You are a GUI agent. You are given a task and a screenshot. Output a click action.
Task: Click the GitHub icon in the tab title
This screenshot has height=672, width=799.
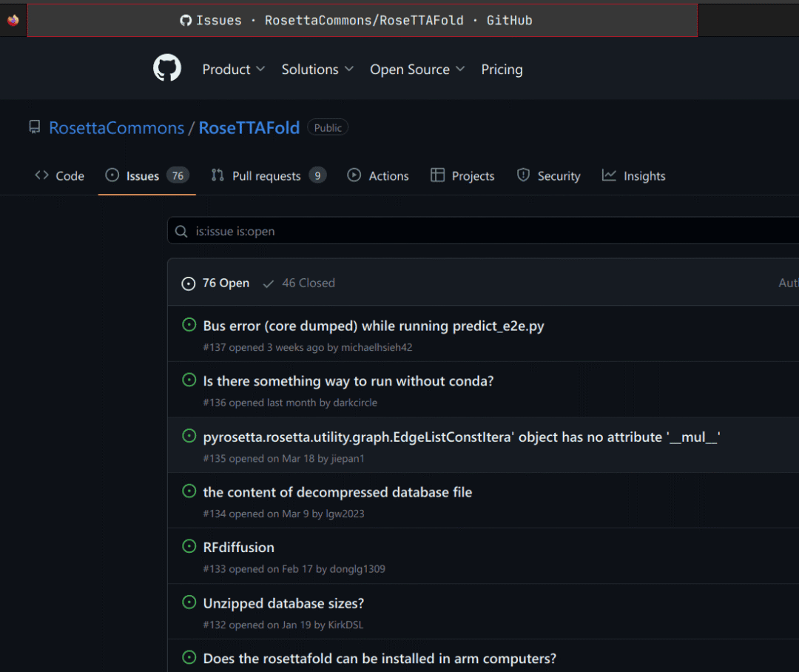(x=186, y=21)
